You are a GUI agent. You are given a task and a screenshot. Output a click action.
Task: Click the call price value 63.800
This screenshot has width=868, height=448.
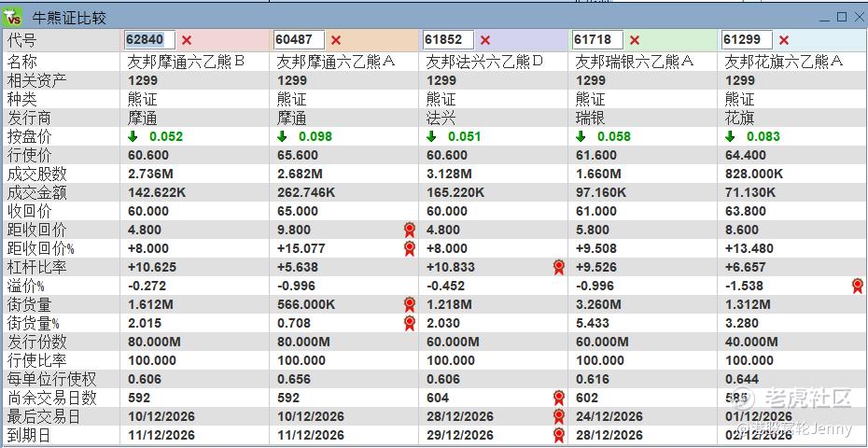click(x=745, y=212)
